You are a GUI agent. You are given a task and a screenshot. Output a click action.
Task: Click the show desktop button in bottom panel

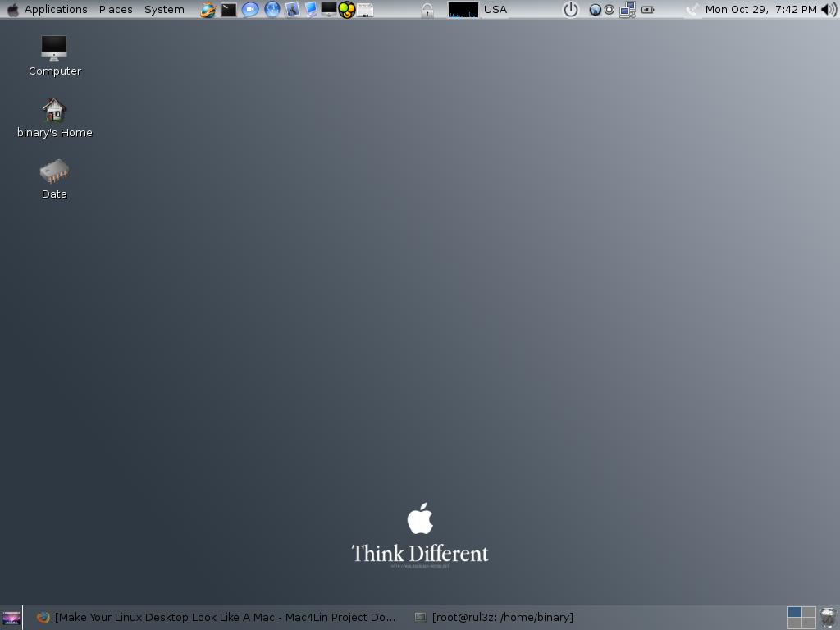pyautogui.click(x=11, y=618)
